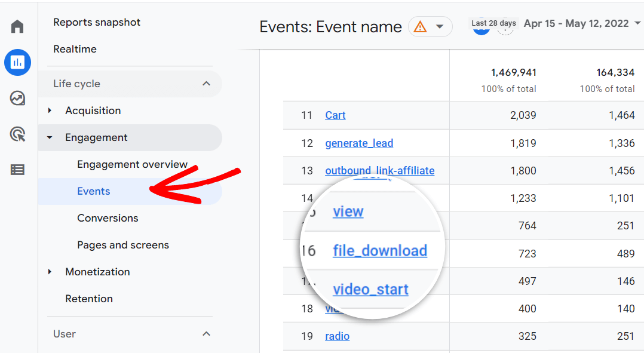Collapse the Engagement category
This screenshot has height=353, width=644.
[x=49, y=137]
